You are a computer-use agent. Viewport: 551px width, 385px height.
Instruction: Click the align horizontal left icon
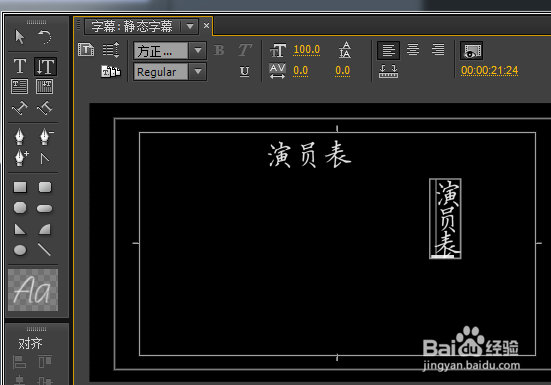(19, 361)
